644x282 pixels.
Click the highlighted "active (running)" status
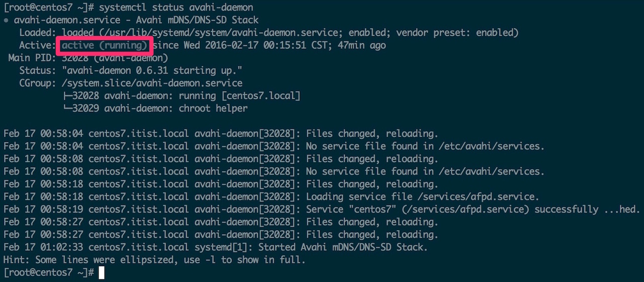point(105,45)
